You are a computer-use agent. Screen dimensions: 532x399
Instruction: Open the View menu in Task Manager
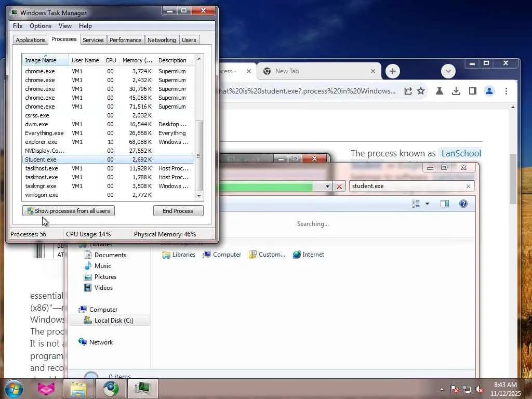click(65, 26)
